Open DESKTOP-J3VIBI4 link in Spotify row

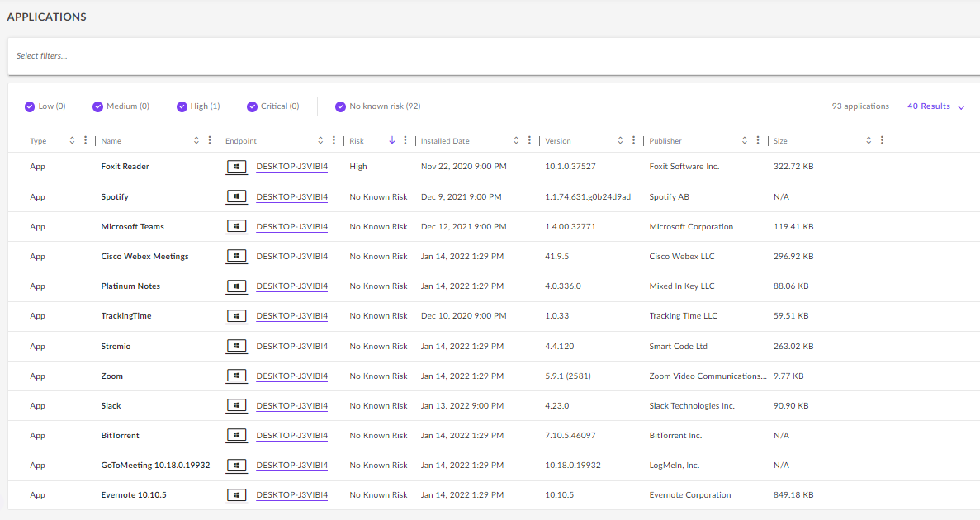tap(292, 197)
